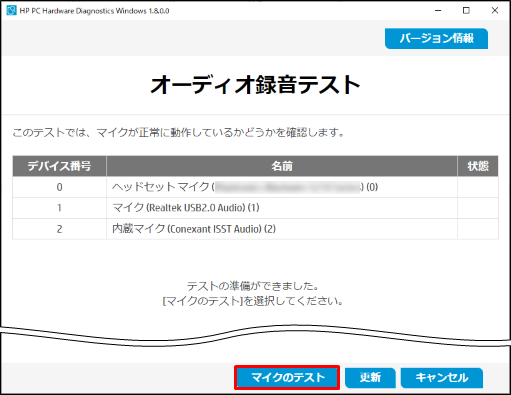Click the 状態 column header
Viewport: 511px width, 395px height.
tap(478, 166)
